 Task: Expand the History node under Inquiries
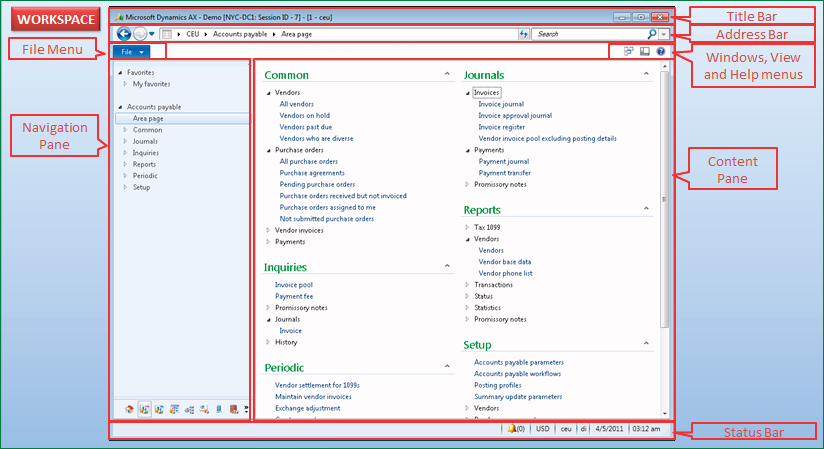268,342
